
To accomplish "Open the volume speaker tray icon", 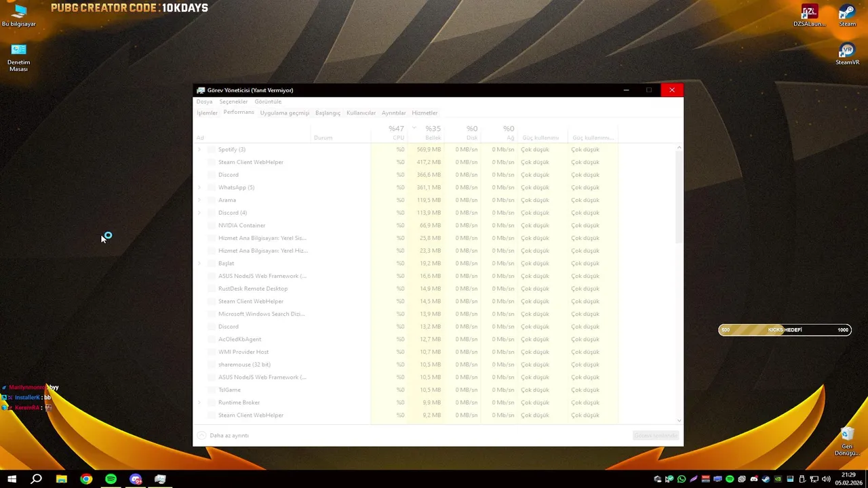I will pos(826,479).
